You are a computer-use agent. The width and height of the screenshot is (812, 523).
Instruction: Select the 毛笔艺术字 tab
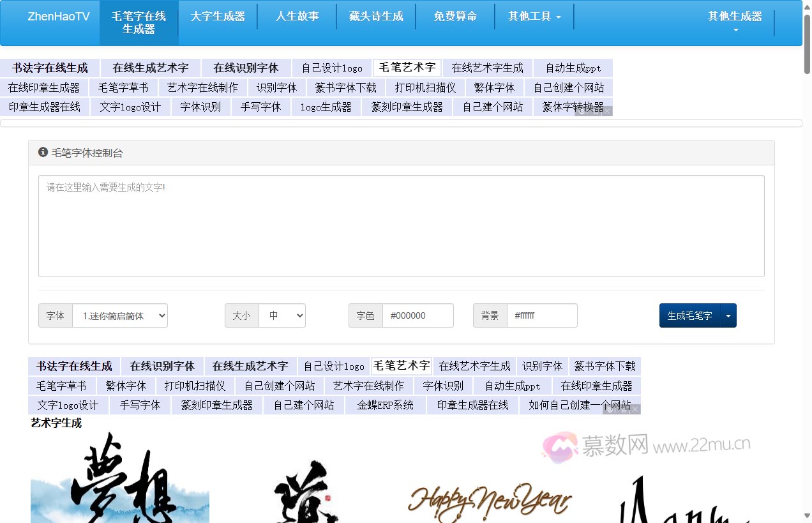[407, 67]
